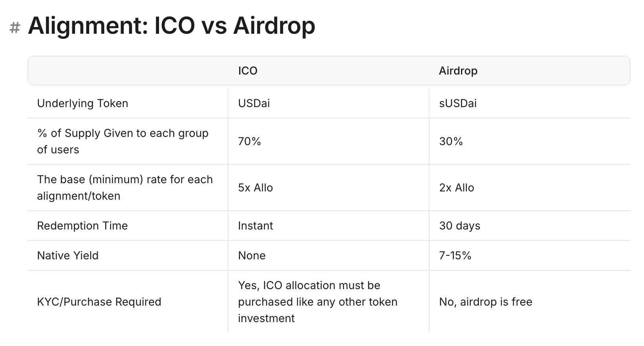Click the 7-15% yield cell

[455, 256]
